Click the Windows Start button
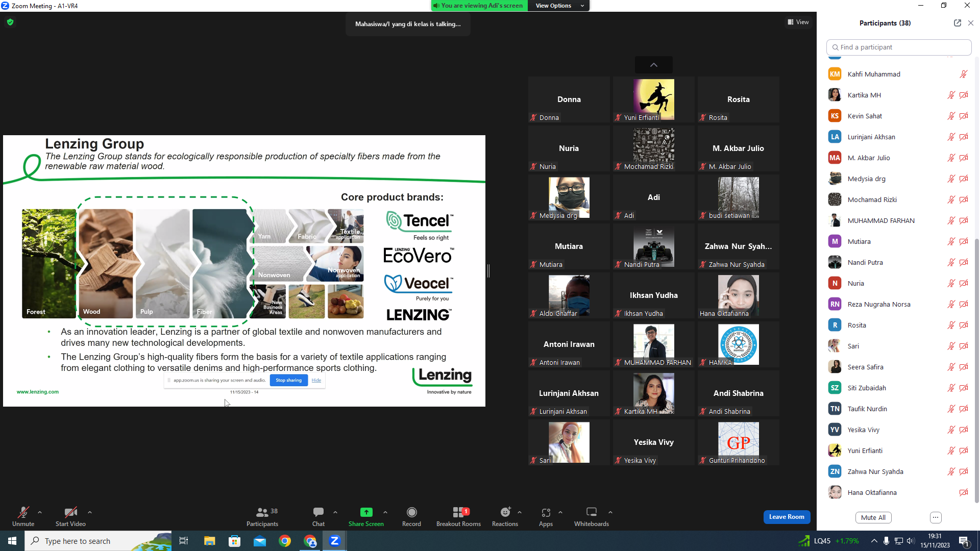This screenshot has height=551, width=980. (x=12, y=541)
